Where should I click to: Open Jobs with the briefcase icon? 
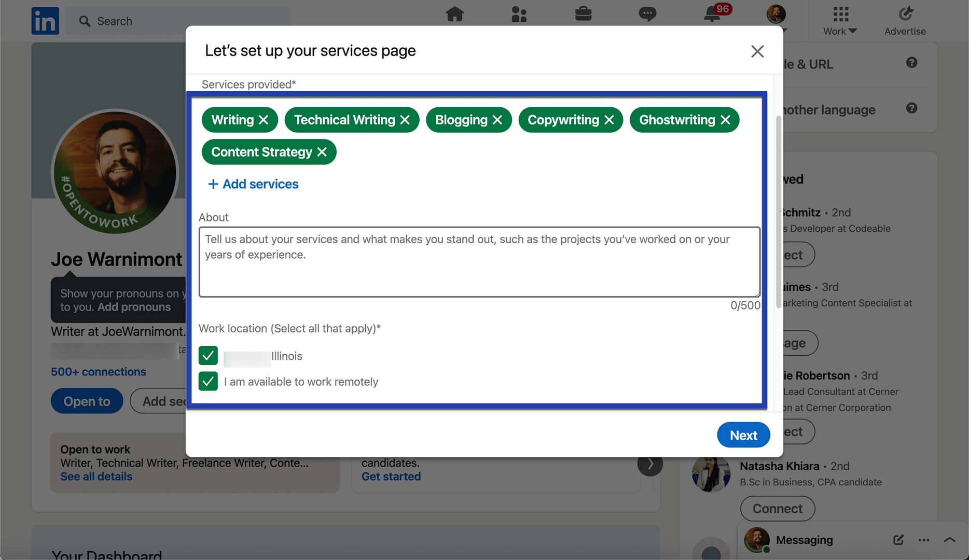[x=583, y=15]
